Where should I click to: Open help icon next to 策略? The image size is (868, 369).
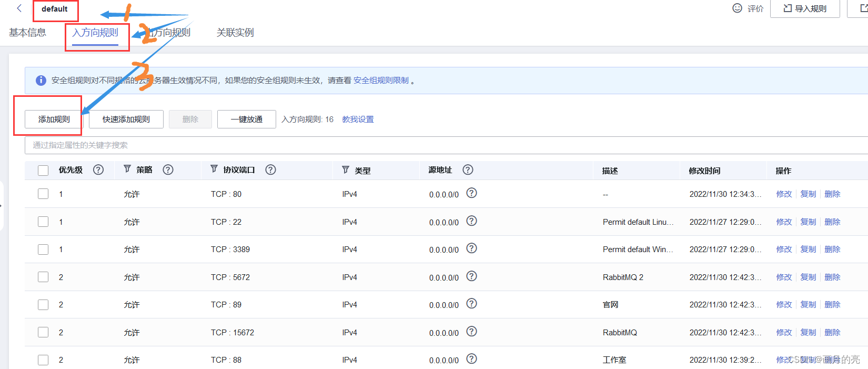pos(168,169)
